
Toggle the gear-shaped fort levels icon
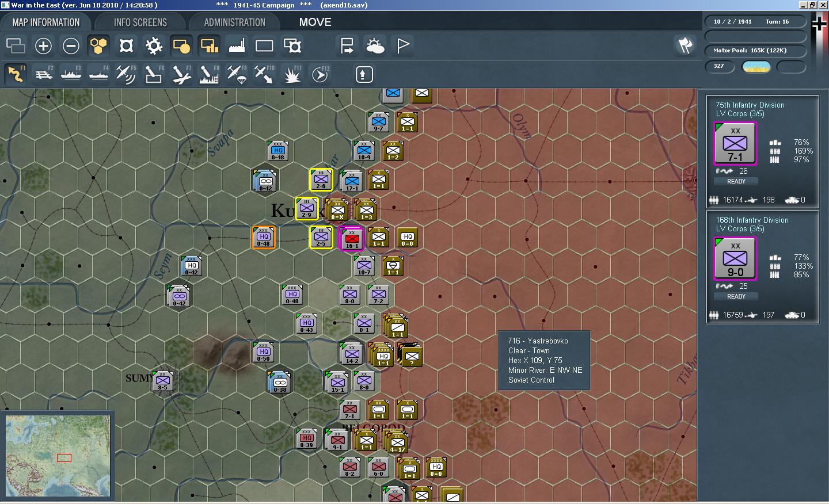click(154, 46)
